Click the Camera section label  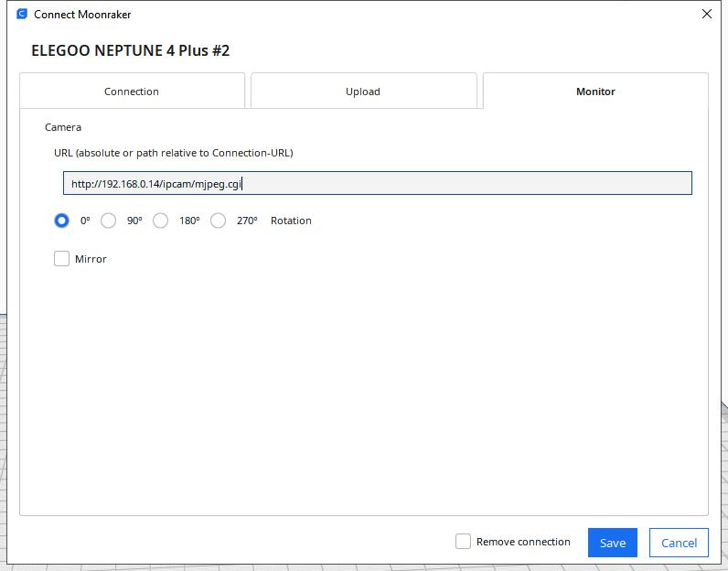pyautogui.click(x=63, y=127)
